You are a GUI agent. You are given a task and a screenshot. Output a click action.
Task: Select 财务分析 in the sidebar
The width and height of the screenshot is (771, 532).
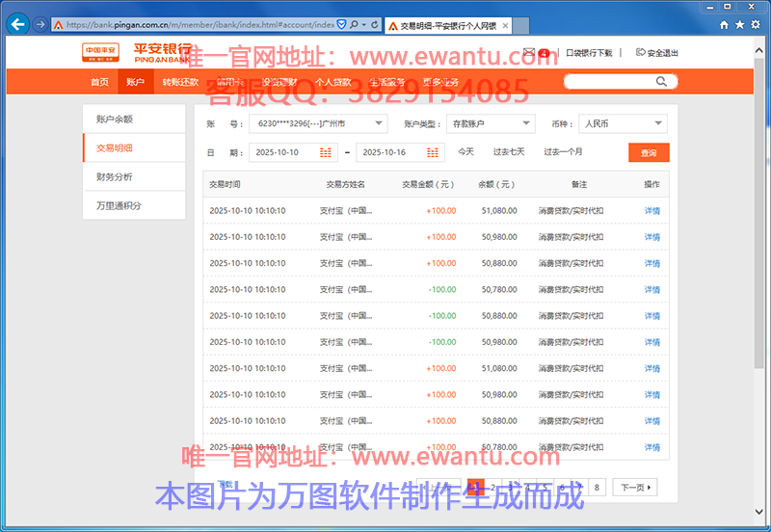click(x=134, y=176)
